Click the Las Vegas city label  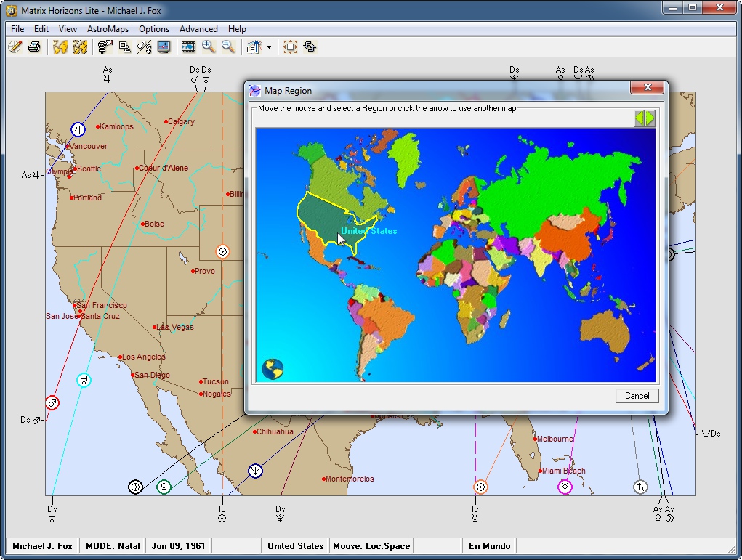175,327
